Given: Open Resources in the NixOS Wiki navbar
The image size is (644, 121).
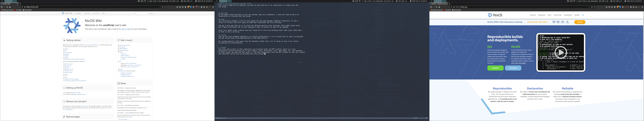Looking at the screenshot, I should point(87,13).
